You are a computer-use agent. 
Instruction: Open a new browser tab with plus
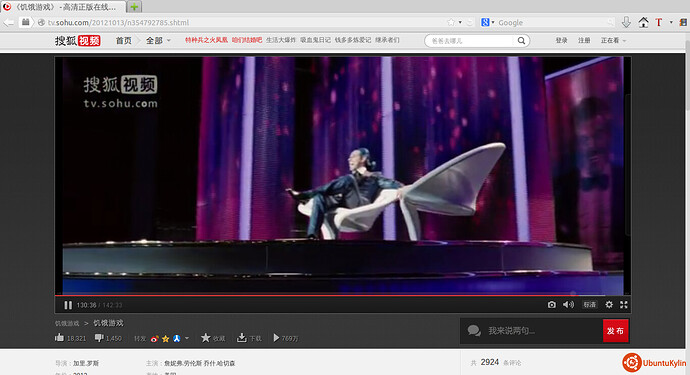[x=134, y=7]
